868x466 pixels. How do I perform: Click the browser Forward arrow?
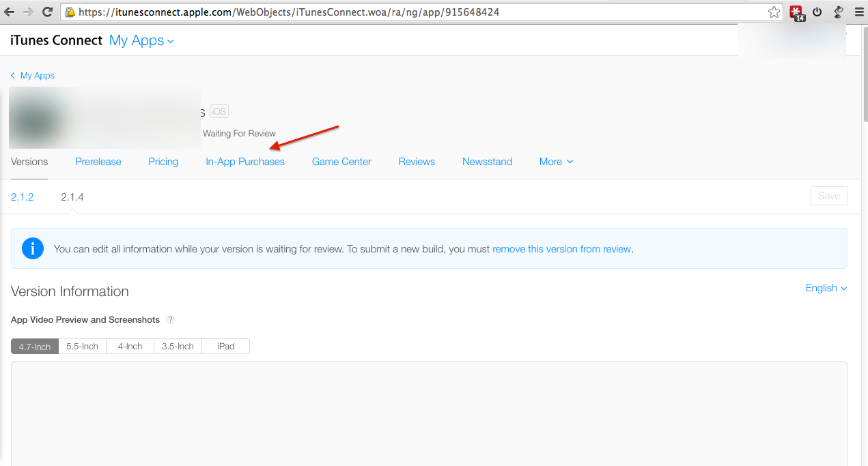[x=28, y=12]
